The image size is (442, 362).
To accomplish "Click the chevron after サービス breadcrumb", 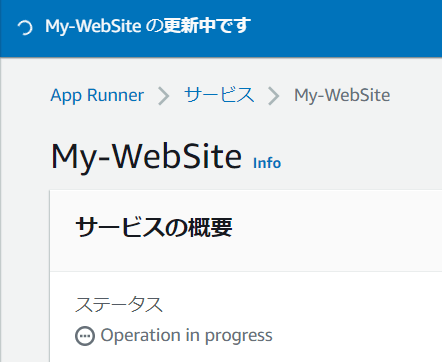I will (x=274, y=96).
